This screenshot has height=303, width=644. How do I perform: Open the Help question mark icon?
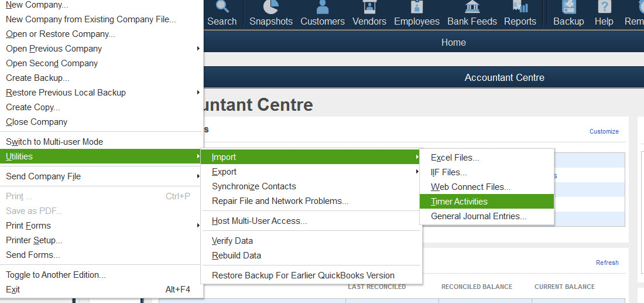coord(604,8)
